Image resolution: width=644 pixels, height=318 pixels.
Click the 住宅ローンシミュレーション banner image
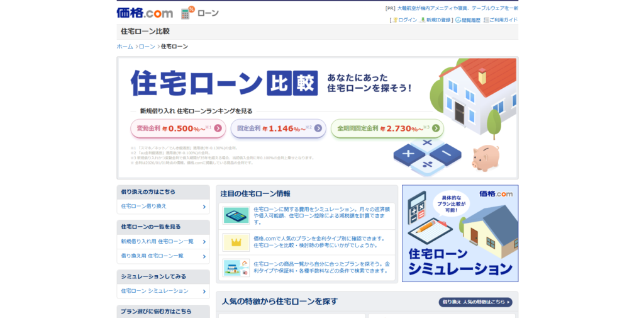click(x=460, y=233)
